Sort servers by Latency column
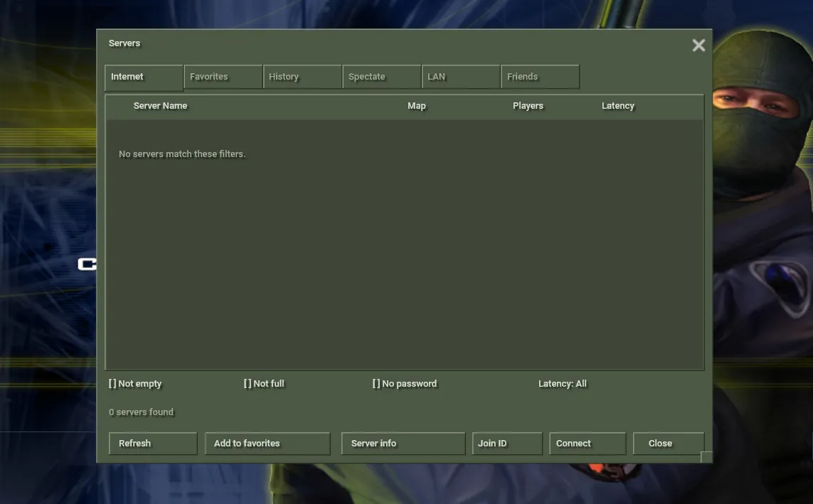 click(617, 106)
